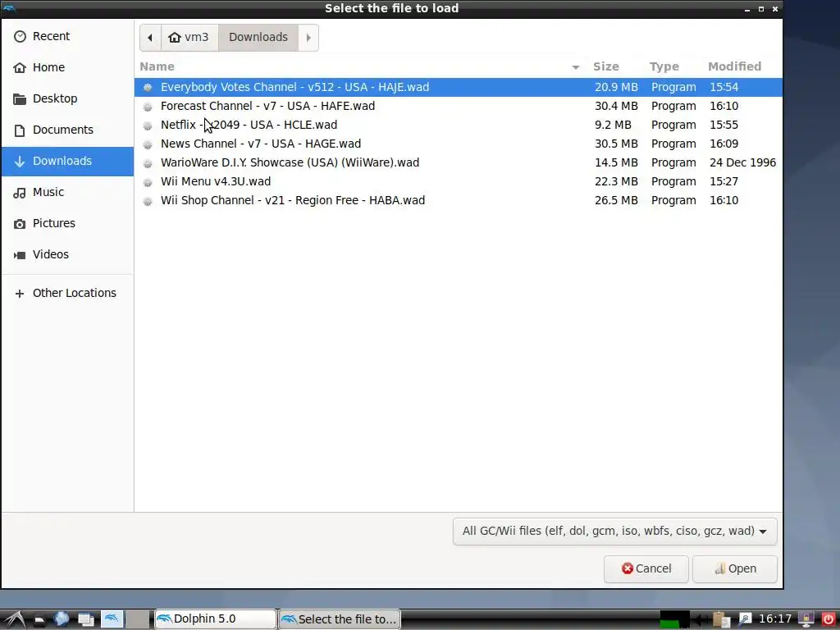This screenshot has height=630, width=840.
Task: Click the web browser taskbar launcher
Action: [x=61, y=619]
